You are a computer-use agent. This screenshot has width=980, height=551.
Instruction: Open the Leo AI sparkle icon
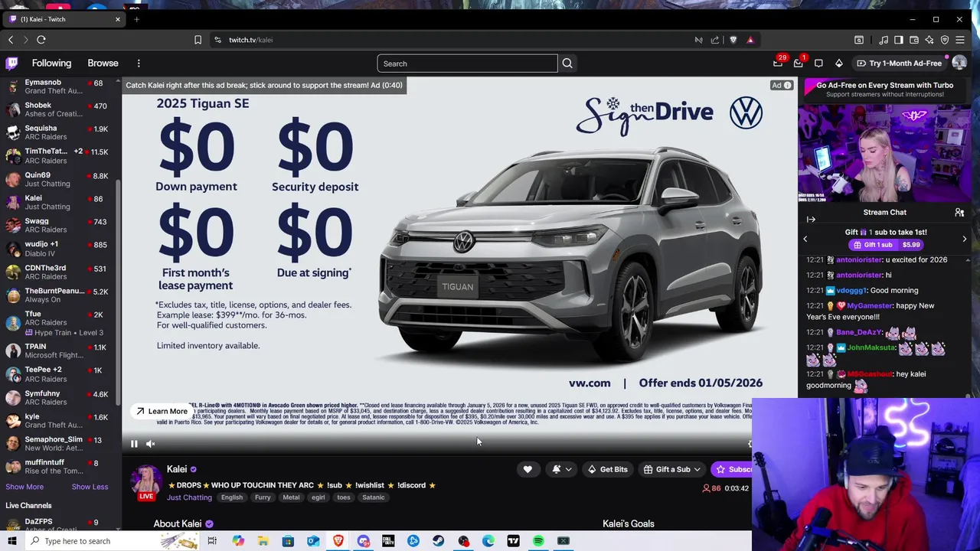coord(929,40)
